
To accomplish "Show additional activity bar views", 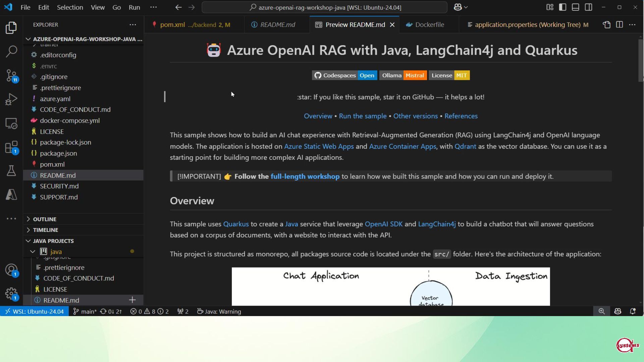I will click(11, 219).
